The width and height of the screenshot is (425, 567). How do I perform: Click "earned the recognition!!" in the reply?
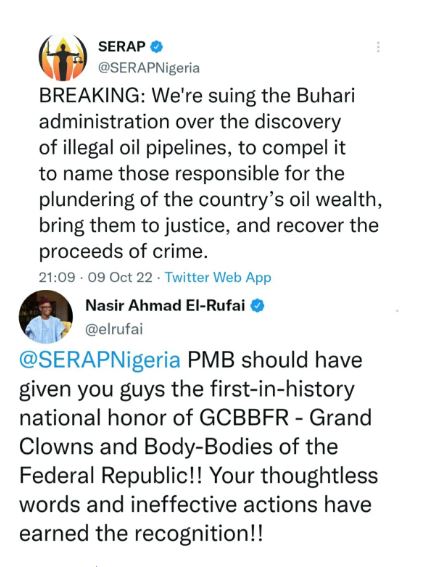tap(141, 534)
